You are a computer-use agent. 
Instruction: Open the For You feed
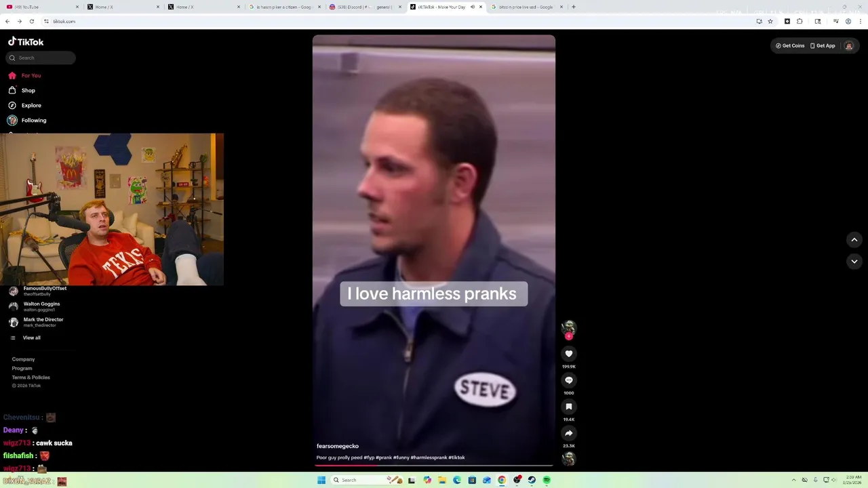click(x=24, y=75)
